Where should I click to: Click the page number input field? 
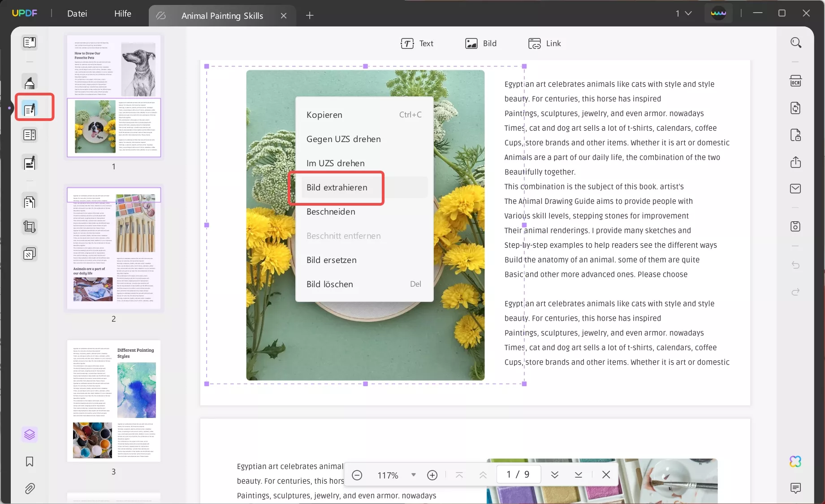click(x=518, y=474)
